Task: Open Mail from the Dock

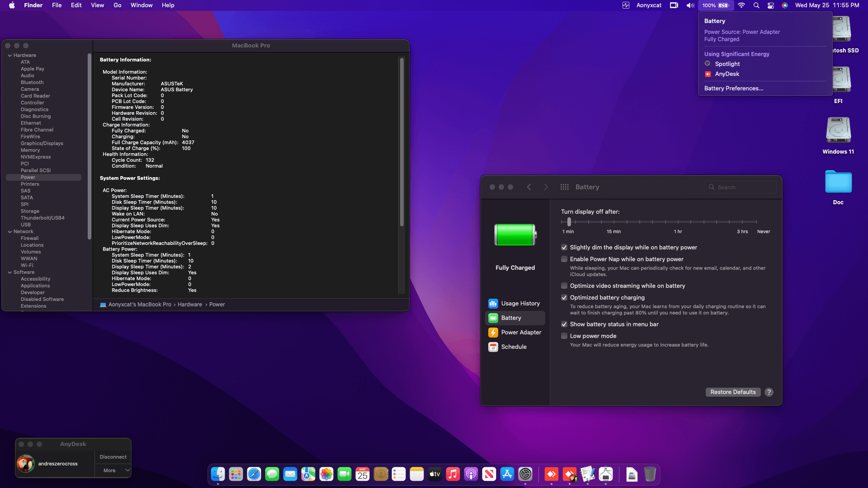Action: [x=290, y=474]
